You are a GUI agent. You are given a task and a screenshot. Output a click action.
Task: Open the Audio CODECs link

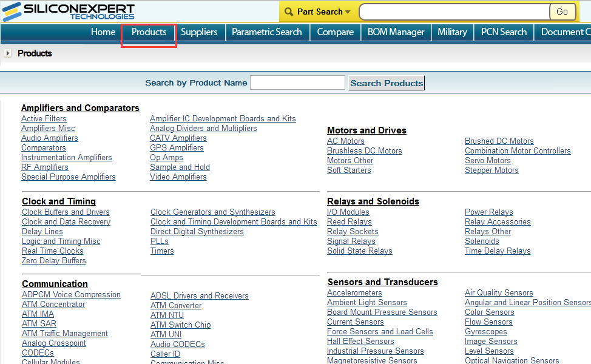(178, 345)
